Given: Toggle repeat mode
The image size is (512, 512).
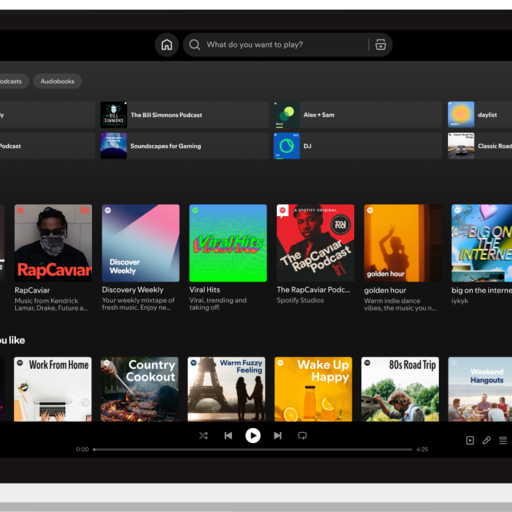Looking at the screenshot, I should 302,436.
